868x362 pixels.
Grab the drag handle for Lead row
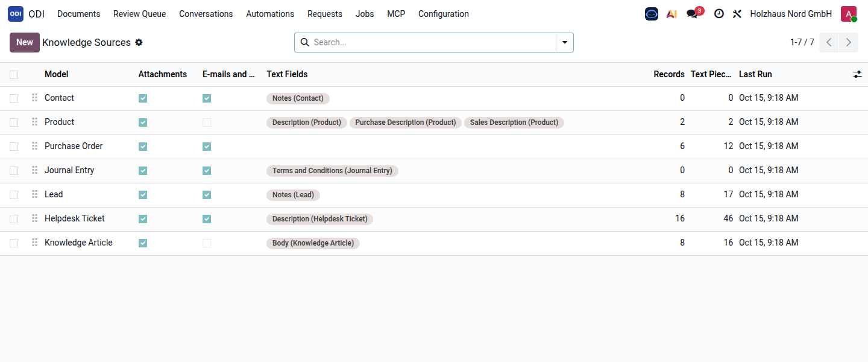tap(34, 194)
